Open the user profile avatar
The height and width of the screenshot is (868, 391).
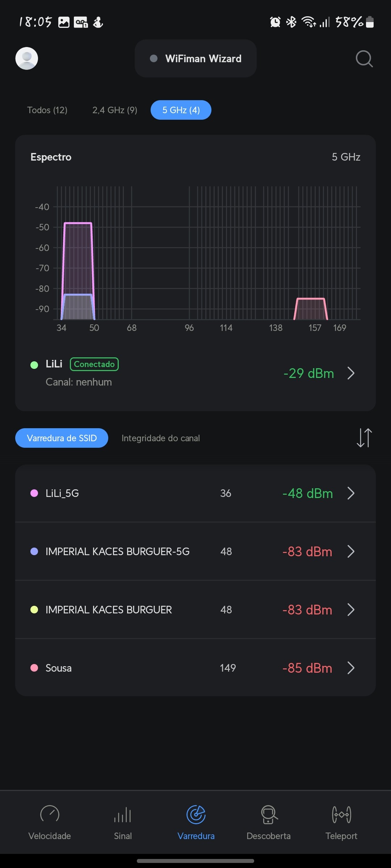(x=27, y=58)
